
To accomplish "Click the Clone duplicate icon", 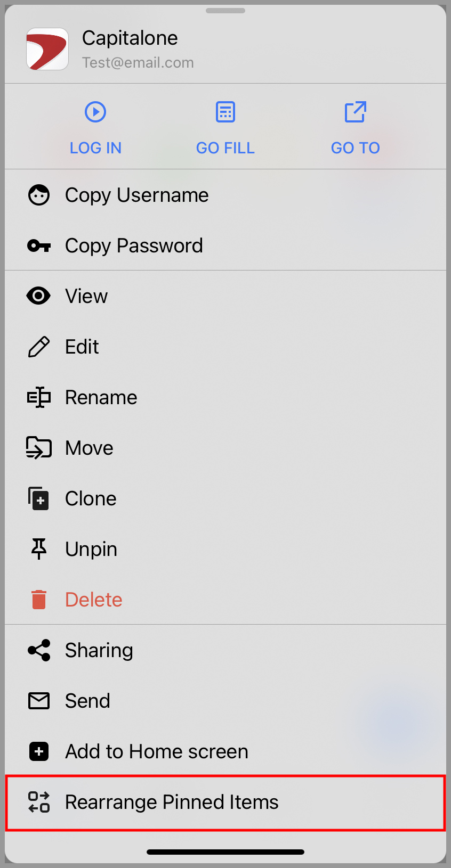I will (x=39, y=498).
